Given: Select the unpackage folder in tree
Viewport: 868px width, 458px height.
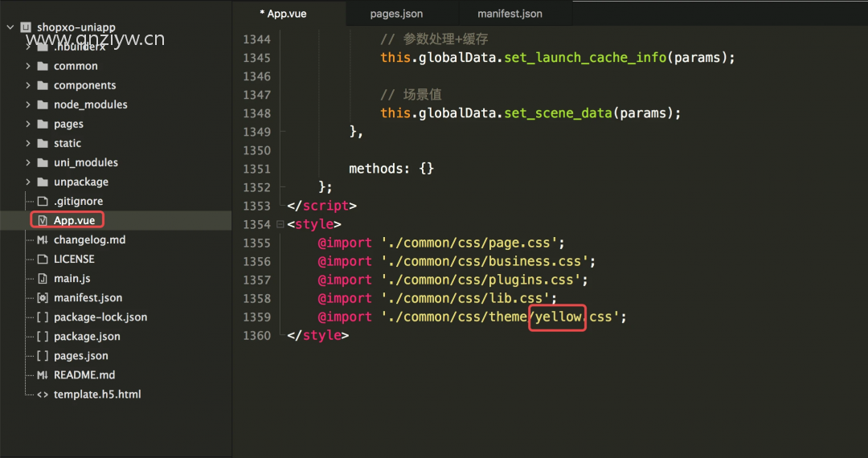Looking at the screenshot, I should 81,182.
